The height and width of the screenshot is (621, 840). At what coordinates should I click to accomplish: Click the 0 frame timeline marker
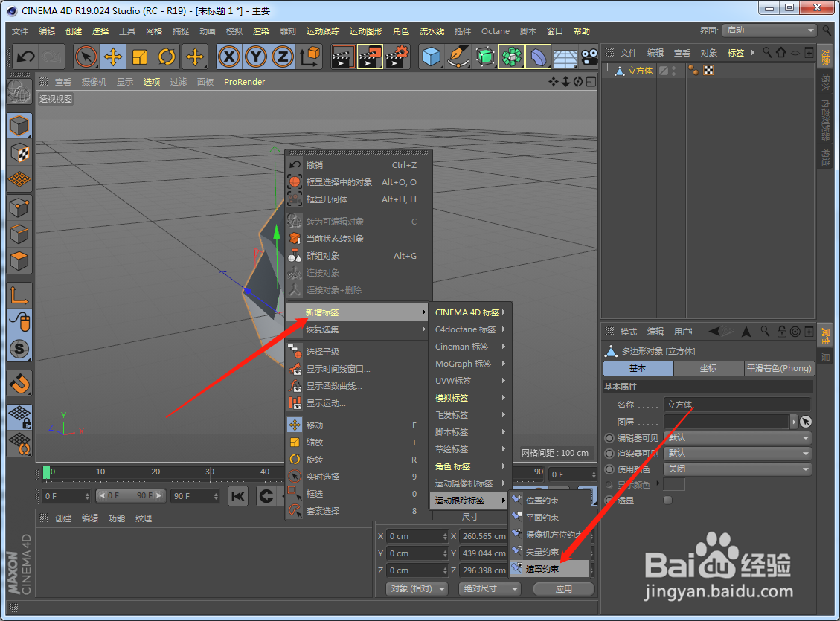pyautogui.click(x=47, y=472)
